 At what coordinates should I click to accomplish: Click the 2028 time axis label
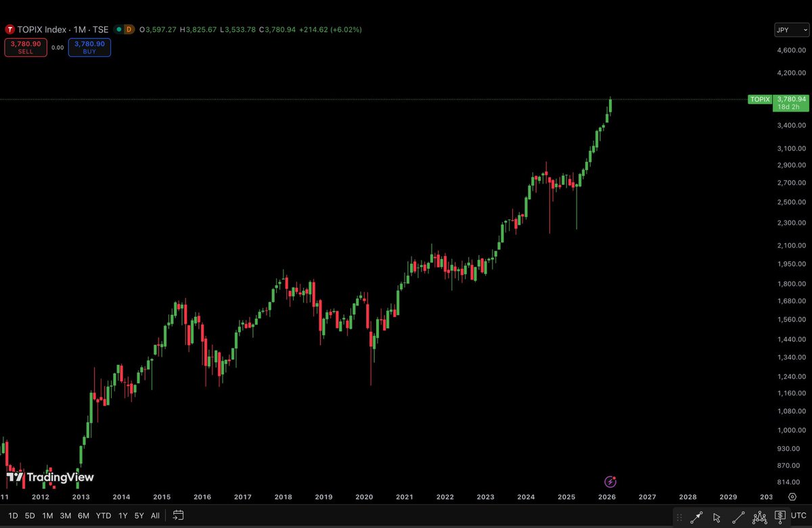(x=687, y=497)
